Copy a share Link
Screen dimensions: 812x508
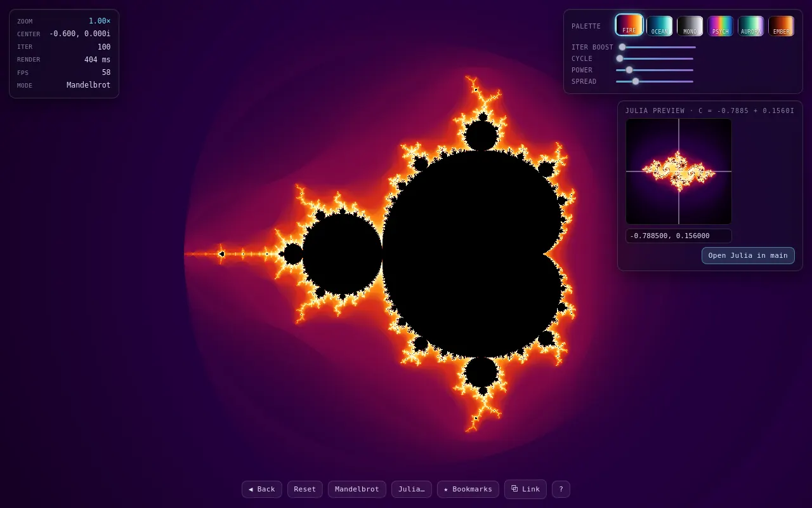525,489
